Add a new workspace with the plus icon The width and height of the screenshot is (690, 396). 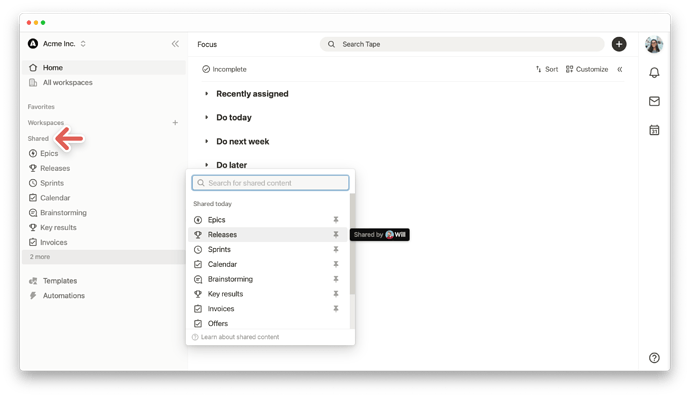point(175,123)
